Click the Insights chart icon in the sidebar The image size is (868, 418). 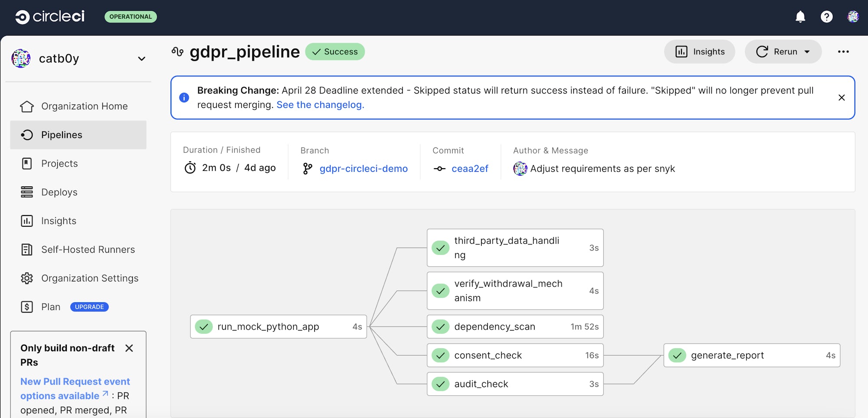click(x=27, y=221)
